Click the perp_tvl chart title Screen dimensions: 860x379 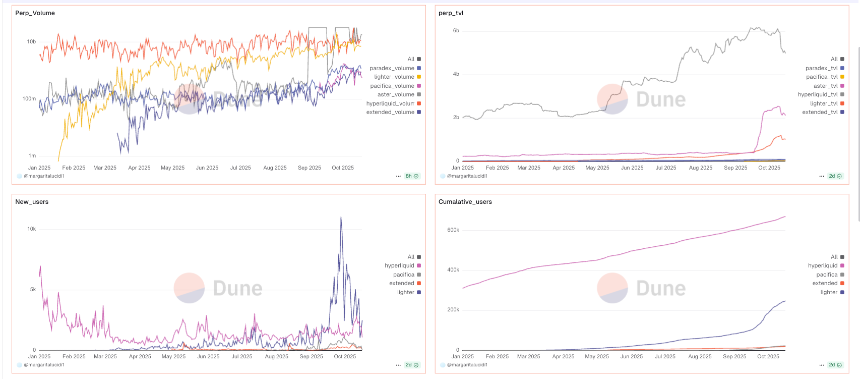450,13
